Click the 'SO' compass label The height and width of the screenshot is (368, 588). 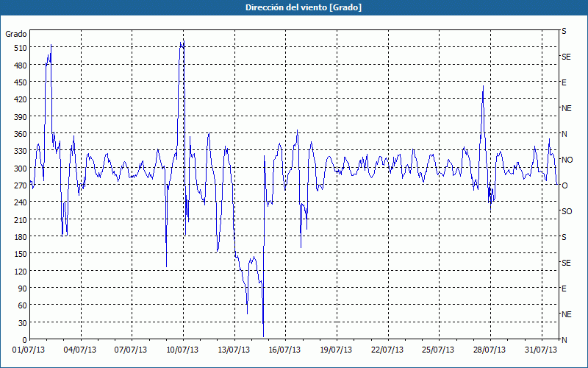pos(567,211)
